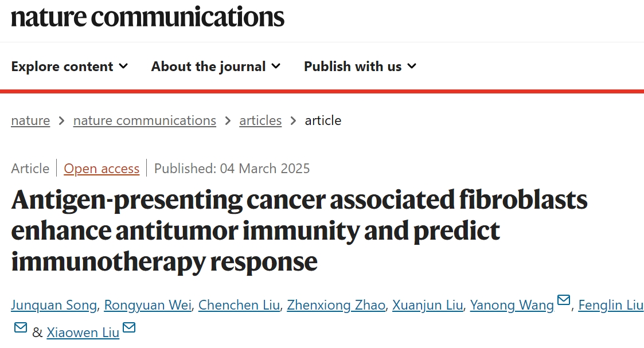Screen dimensions: 644x348
Task: View author Zhenxiong Zhao's information
Action: [x=336, y=306]
